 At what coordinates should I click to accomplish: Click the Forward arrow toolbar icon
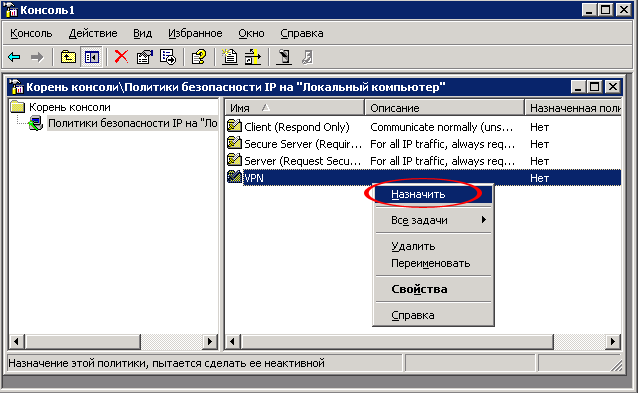[37, 57]
